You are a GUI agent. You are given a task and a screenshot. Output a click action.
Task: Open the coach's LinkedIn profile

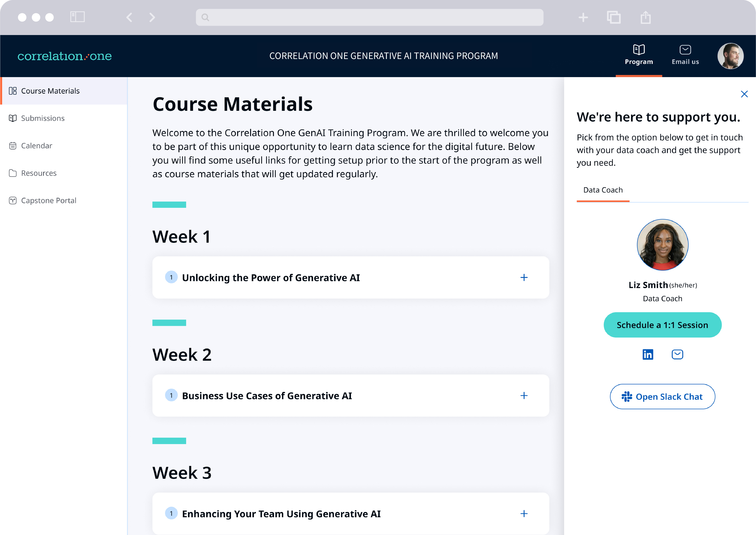tap(648, 355)
